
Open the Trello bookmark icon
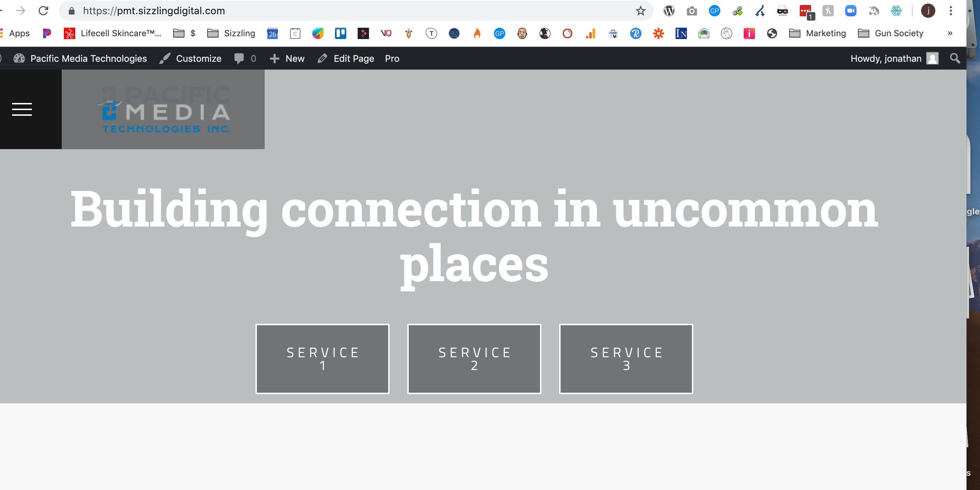341,33
